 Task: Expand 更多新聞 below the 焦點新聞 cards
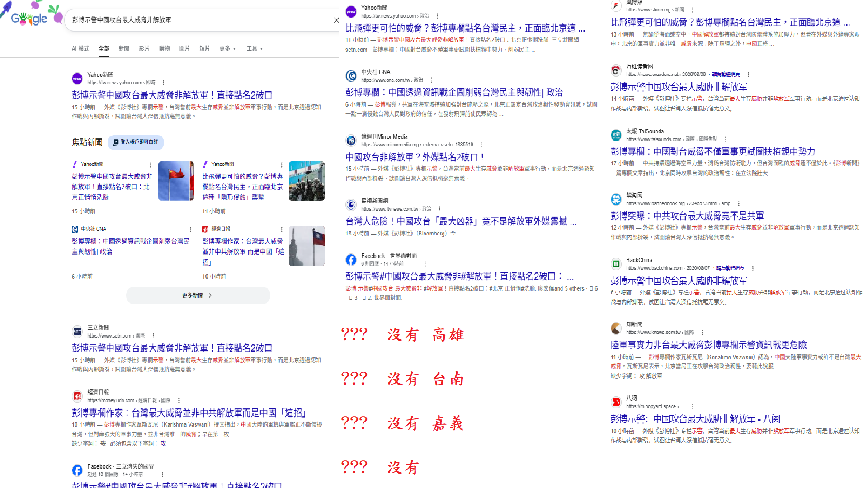click(x=198, y=296)
